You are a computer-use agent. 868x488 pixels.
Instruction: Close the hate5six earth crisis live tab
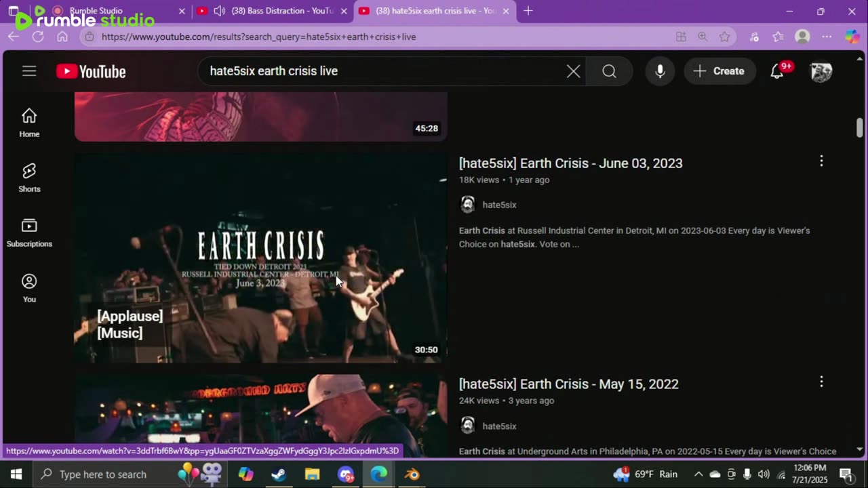[x=506, y=11]
